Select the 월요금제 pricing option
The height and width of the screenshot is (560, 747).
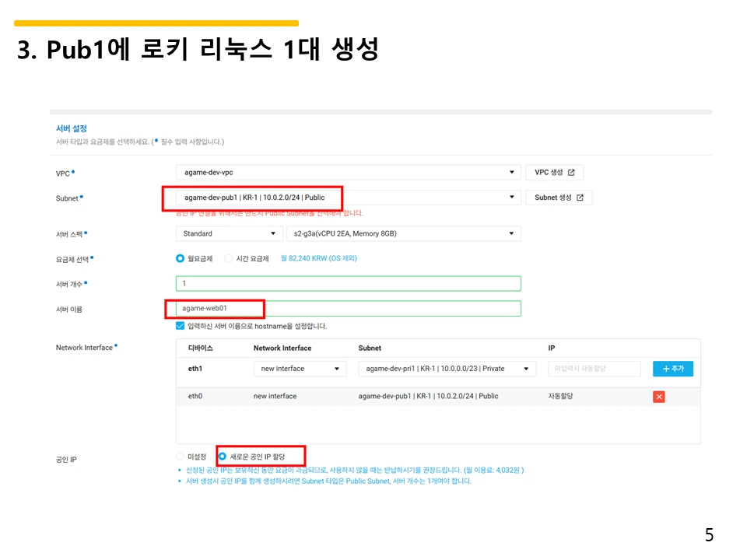(179, 257)
